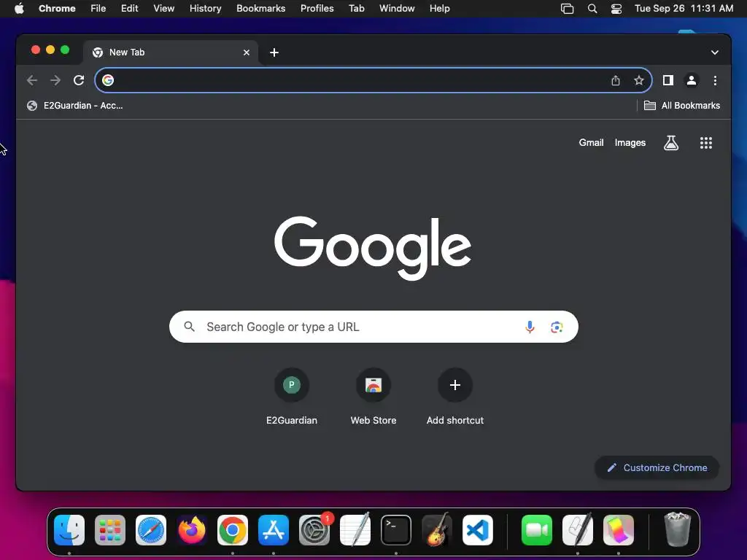Click the share icon in address bar
Image resolution: width=747 pixels, height=560 pixels.
(x=616, y=80)
